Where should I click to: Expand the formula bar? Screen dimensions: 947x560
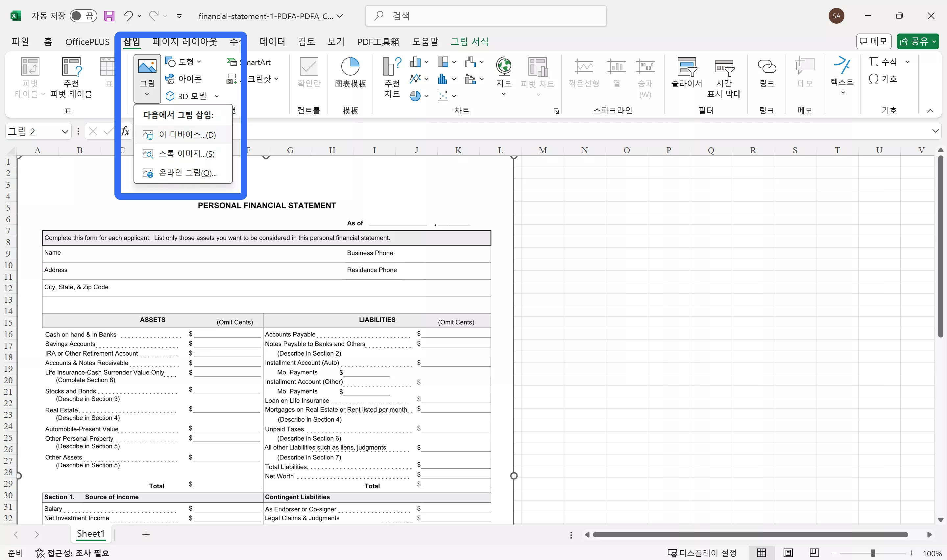coord(935,131)
